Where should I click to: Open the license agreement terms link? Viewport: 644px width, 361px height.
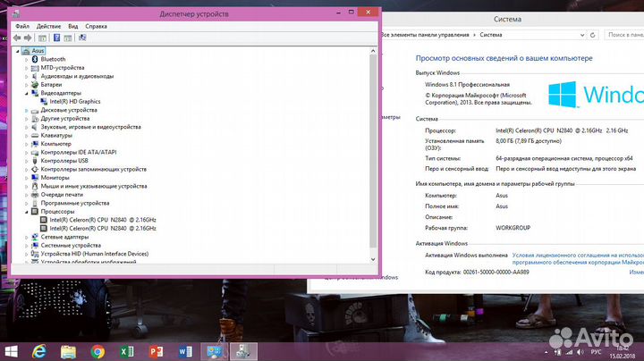click(x=578, y=258)
